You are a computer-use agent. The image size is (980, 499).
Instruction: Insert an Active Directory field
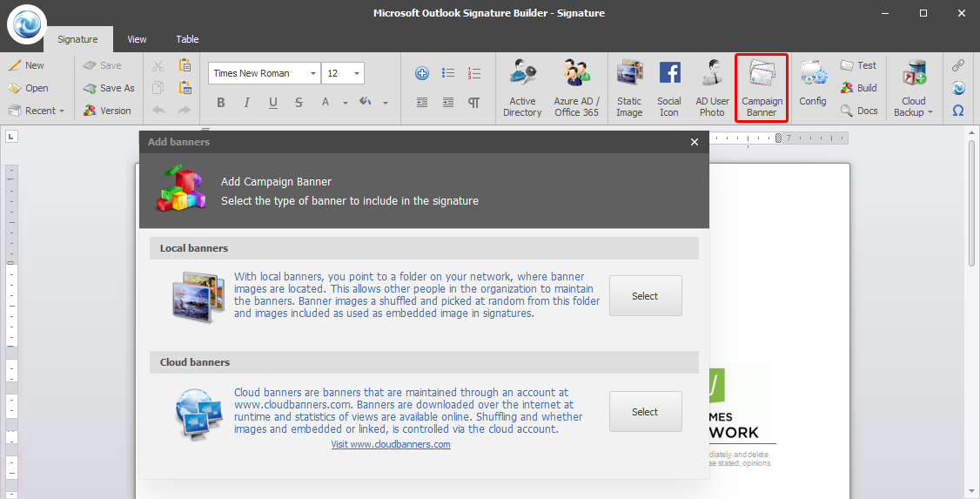pos(522,88)
